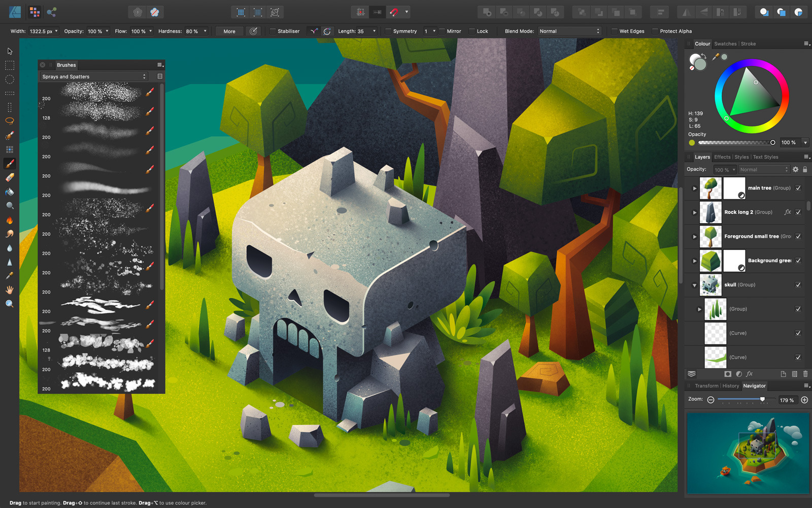
Task: Click the More button
Action: tap(229, 31)
